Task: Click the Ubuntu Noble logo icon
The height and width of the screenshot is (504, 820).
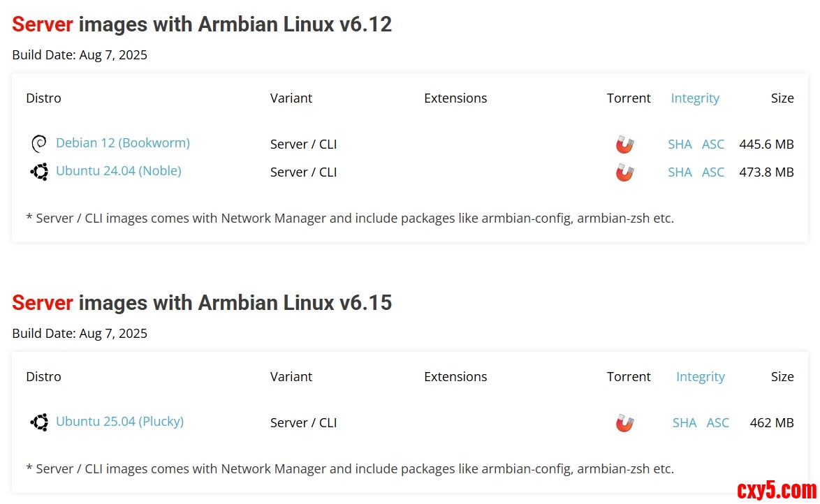Action: pyautogui.click(x=39, y=171)
